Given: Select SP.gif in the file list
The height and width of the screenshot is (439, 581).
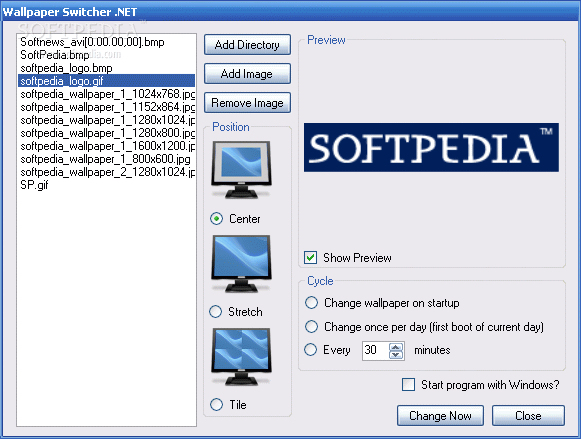Looking at the screenshot, I should coord(106,185).
